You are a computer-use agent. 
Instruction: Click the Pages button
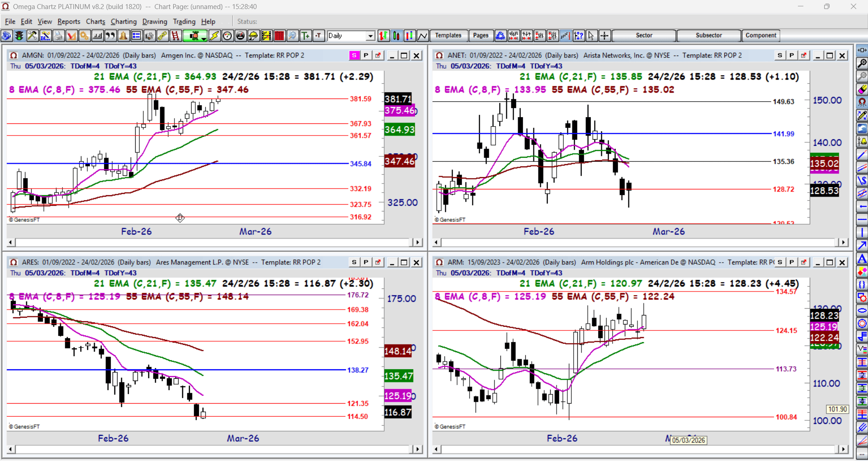coord(481,36)
